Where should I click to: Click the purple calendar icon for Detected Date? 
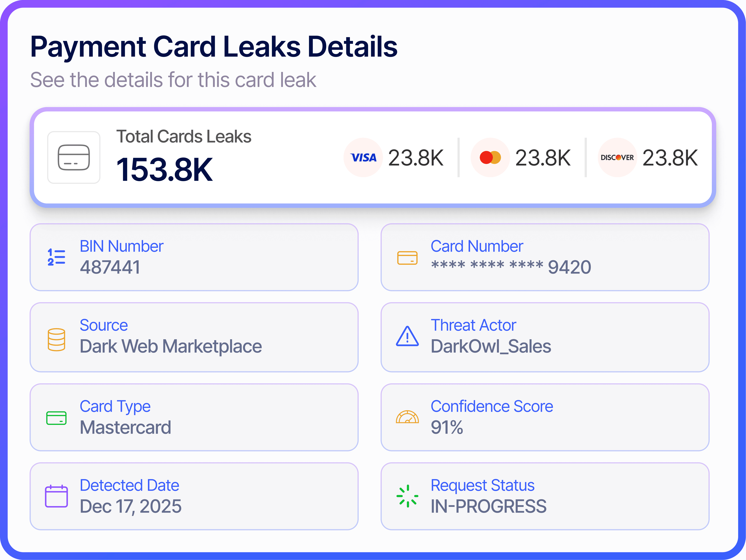point(56,496)
